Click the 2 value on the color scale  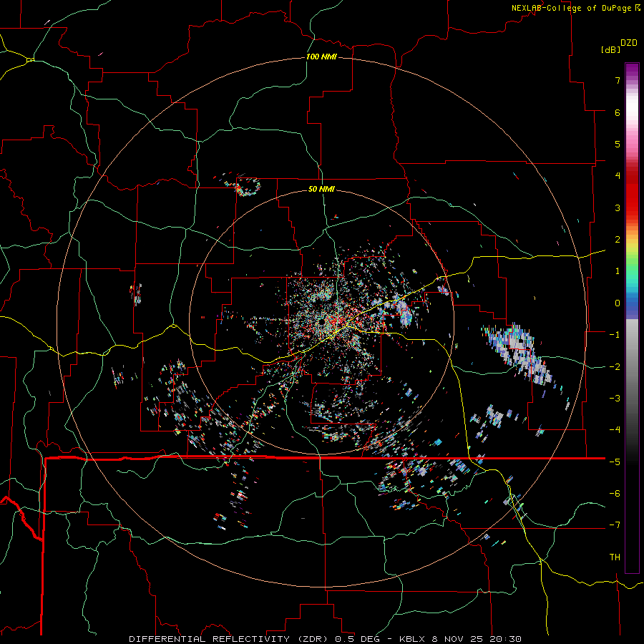[x=618, y=240]
